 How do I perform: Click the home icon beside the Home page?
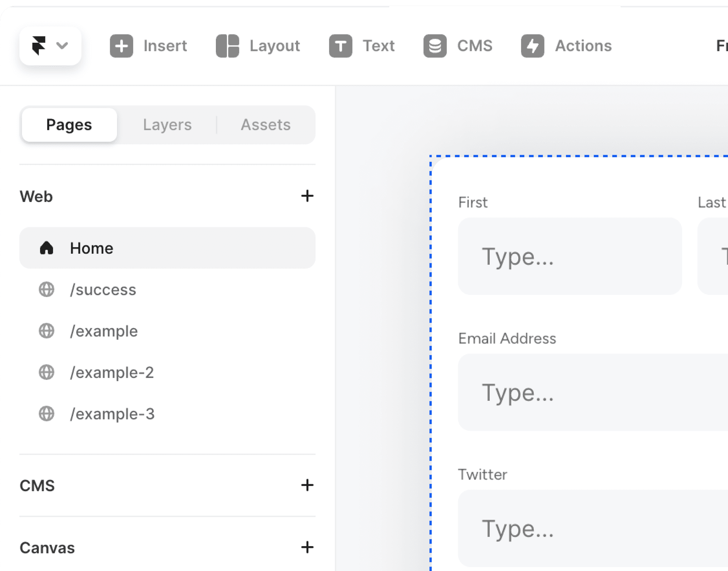pyautogui.click(x=47, y=248)
